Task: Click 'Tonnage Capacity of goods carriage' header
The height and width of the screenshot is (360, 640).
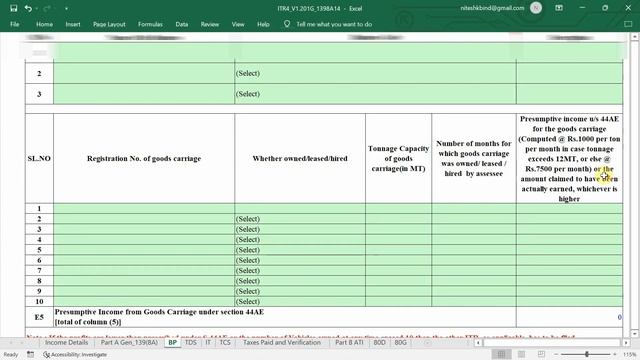Action: (398, 158)
